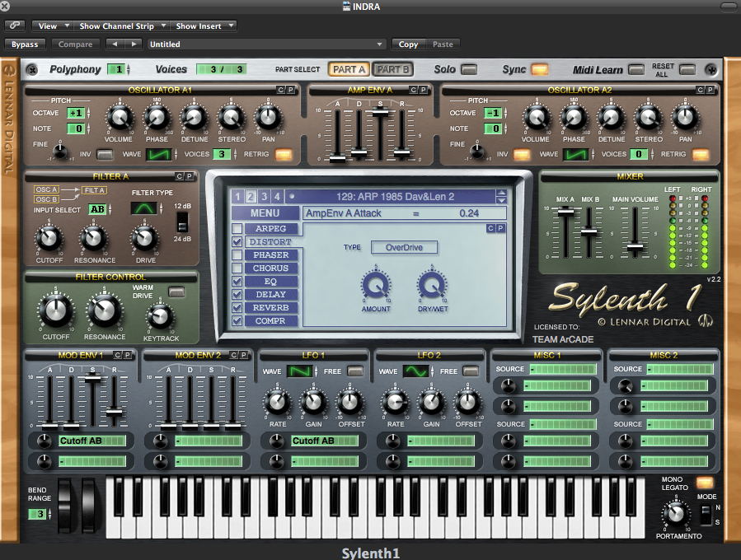The height and width of the screenshot is (560, 741).
Task: Toggle the Sync button
Action: [539, 70]
